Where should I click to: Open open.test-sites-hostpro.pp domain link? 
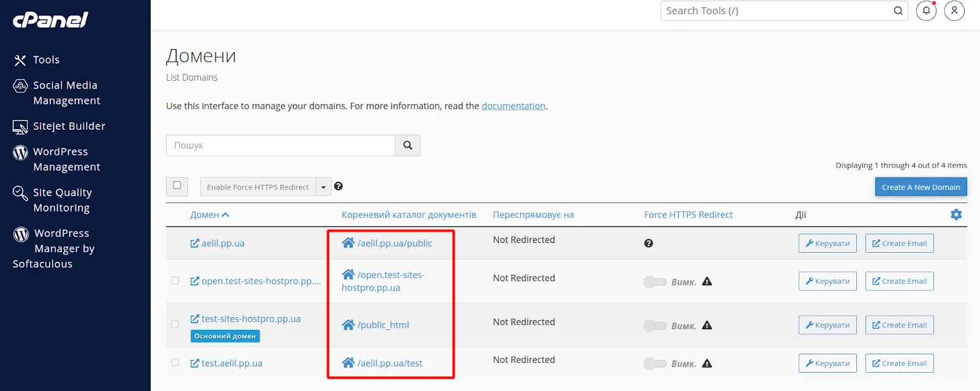pyautogui.click(x=255, y=281)
